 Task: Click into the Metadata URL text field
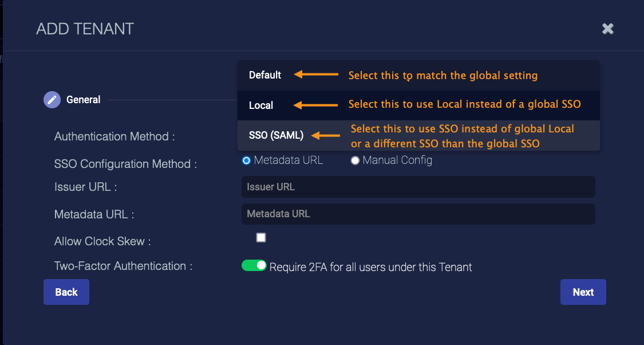tap(418, 214)
